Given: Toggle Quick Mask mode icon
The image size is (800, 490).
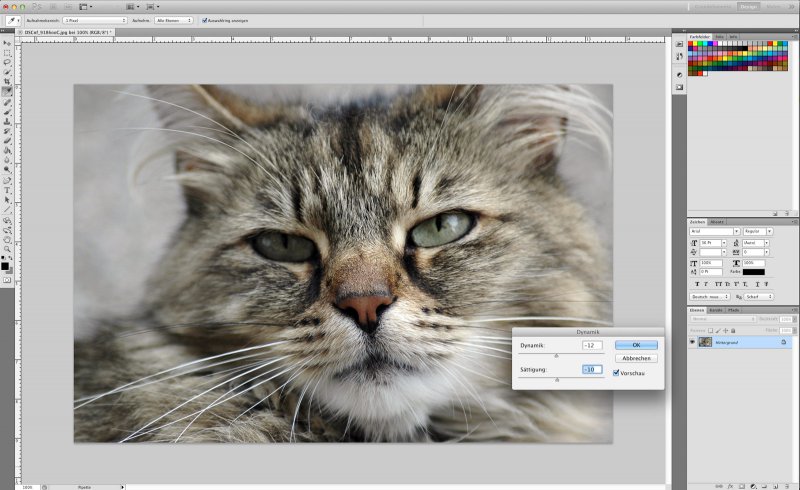Looking at the screenshot, I should [7, 280].
